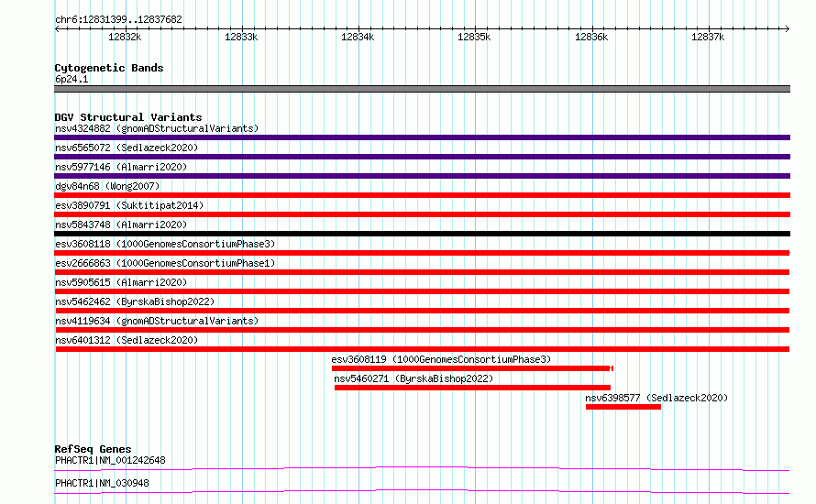Click the red bar under nsv4119634
The image size is (816, 504).
[x=422, y=330]
